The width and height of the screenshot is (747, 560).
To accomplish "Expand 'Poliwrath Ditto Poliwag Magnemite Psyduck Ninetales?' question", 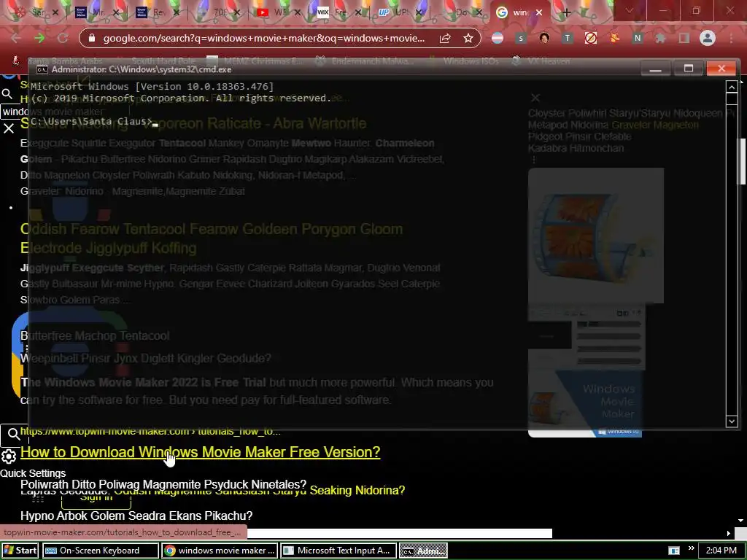I will pos(163,485).
